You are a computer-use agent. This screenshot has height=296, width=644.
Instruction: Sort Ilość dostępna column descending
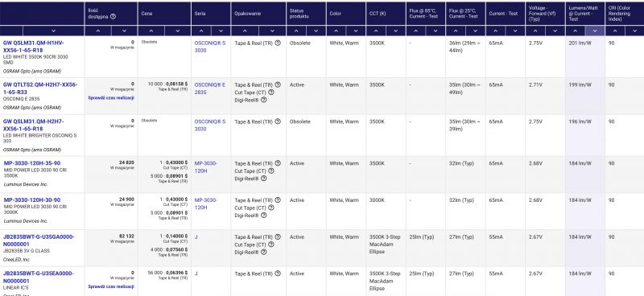click(x=124, y=31)
